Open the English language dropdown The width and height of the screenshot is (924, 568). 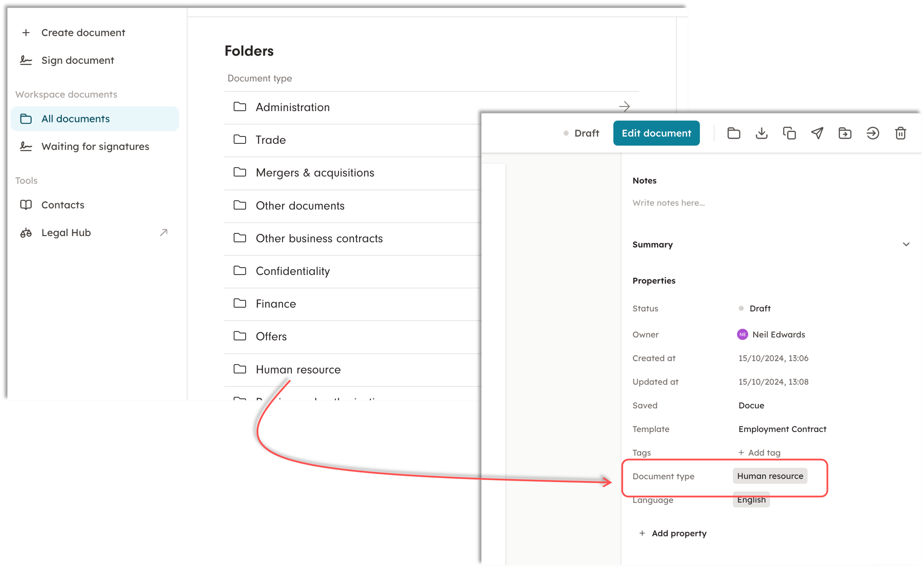pos(751,500)
